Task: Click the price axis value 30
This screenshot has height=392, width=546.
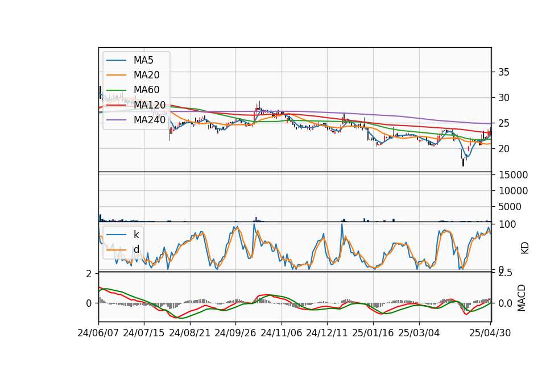Action: (504, 98)
